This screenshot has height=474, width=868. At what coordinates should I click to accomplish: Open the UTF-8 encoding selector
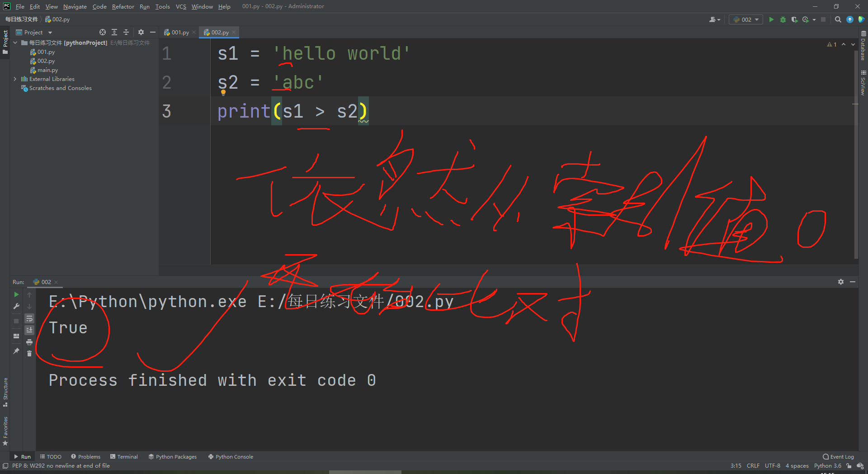pos(773,466)
